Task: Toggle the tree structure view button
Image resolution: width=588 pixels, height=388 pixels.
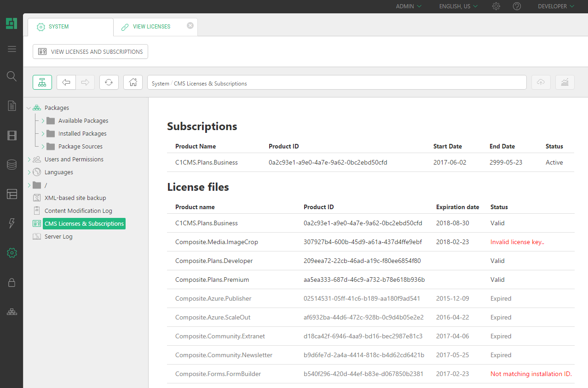Action: [x=42, y=82]
